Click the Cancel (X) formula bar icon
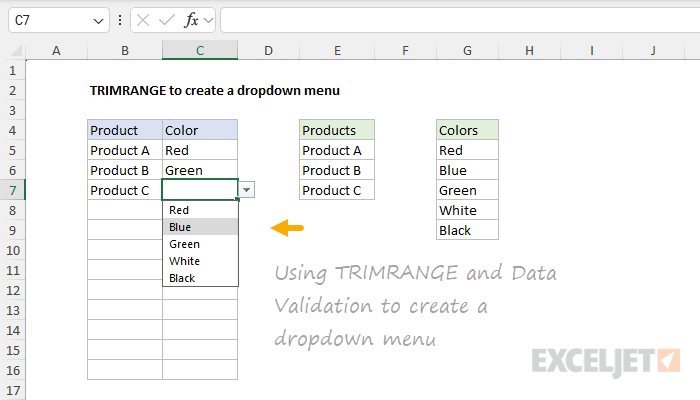700x400 pixels. [x=143, y=20]
